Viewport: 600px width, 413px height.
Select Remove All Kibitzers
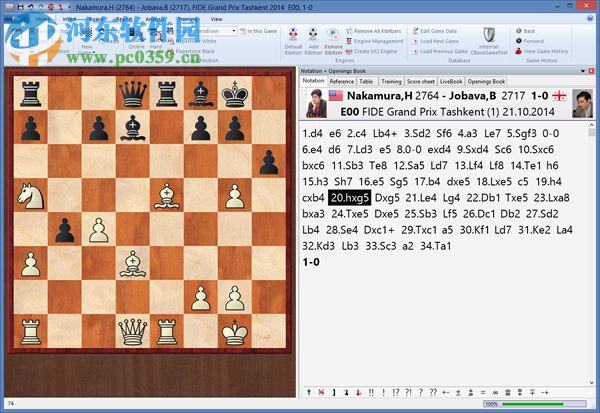374,31
